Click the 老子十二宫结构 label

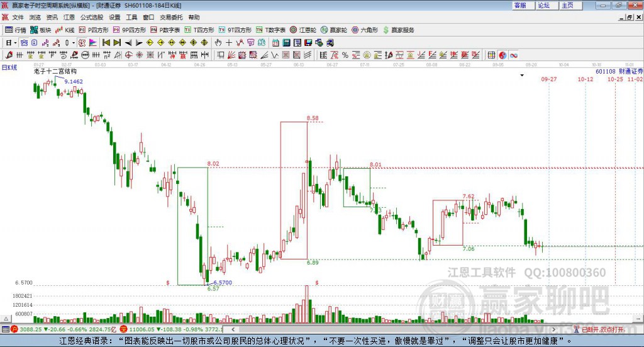[55, 71]
